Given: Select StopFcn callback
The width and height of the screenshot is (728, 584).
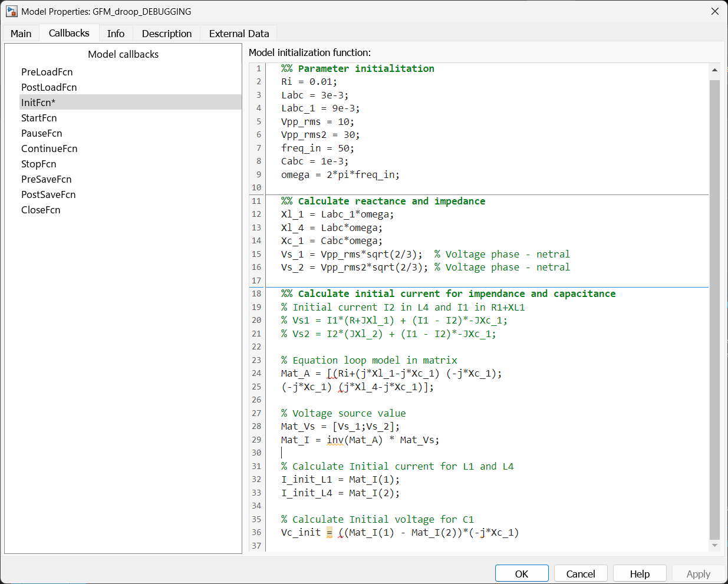Looking at the screenshot, I should tap(39, 164).
